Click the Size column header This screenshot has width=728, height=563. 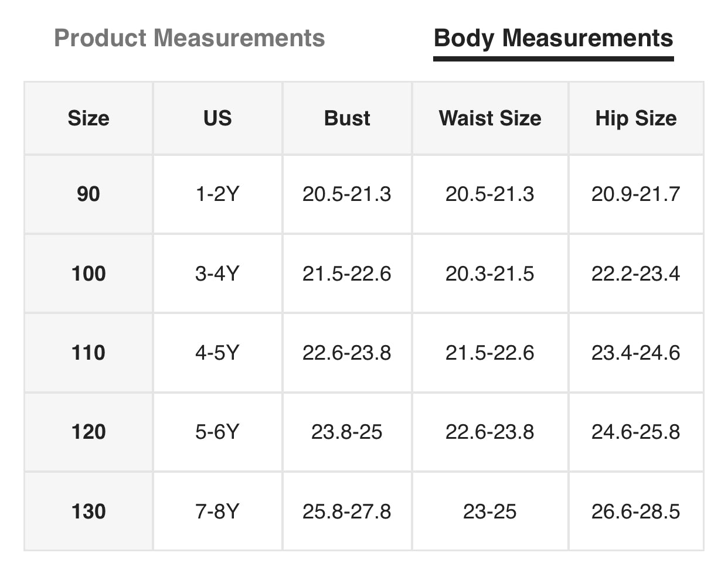click(89, 118)
